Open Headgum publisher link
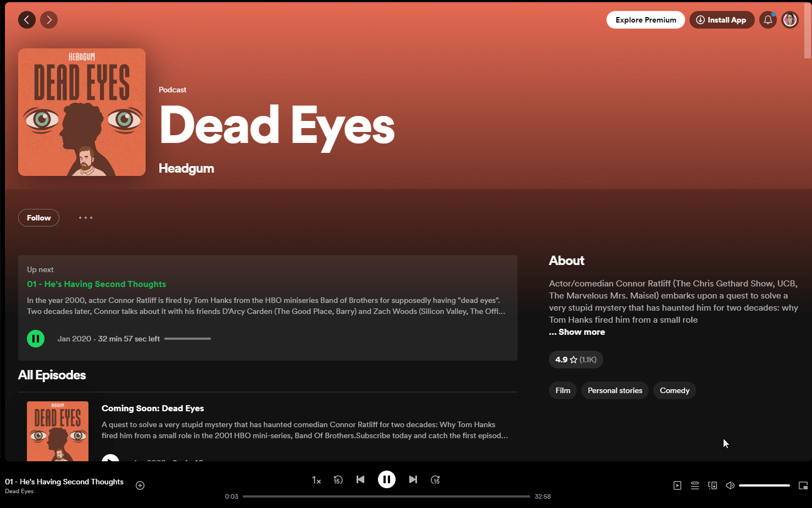 pos(186,168)
